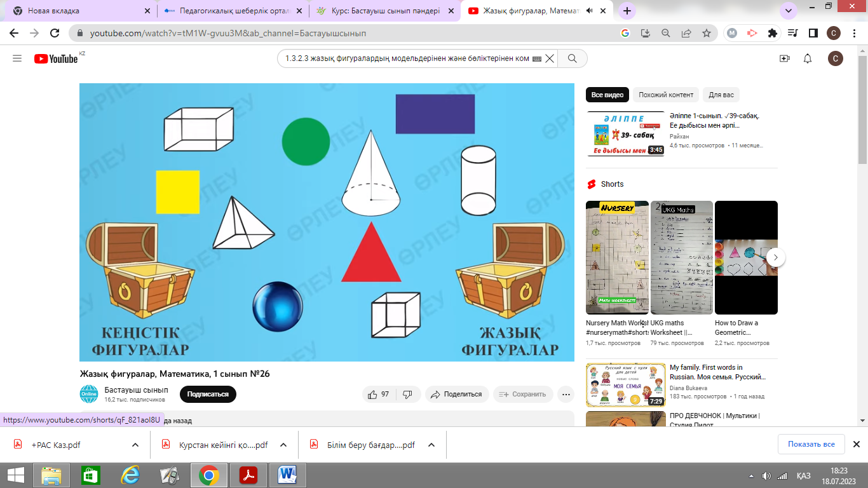
Task: Like the video with thumbs up
Action: point(379,395)
